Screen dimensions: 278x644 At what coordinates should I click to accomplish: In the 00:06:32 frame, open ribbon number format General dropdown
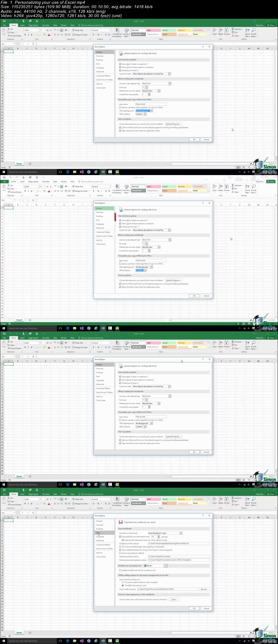pyautogui.click(x=110, y=343)
